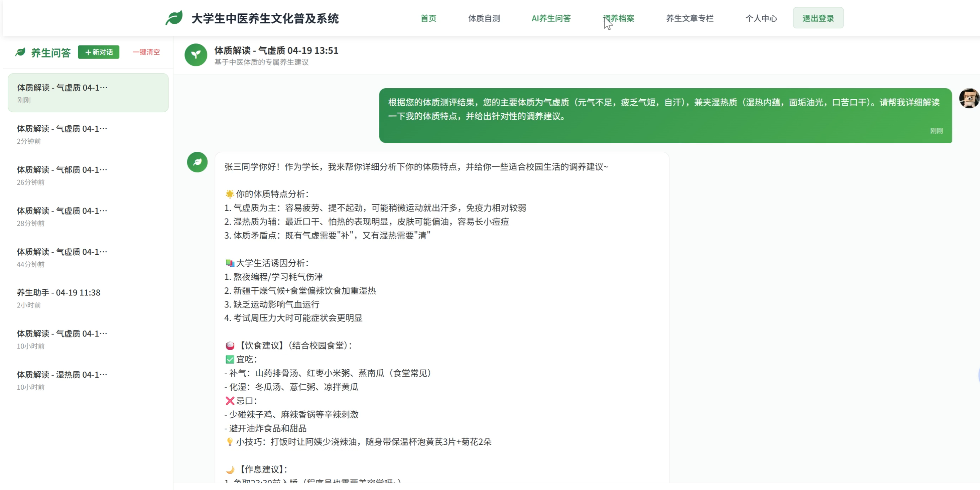
Task: Switch to AI养生问答 tab
Action: 551,18
